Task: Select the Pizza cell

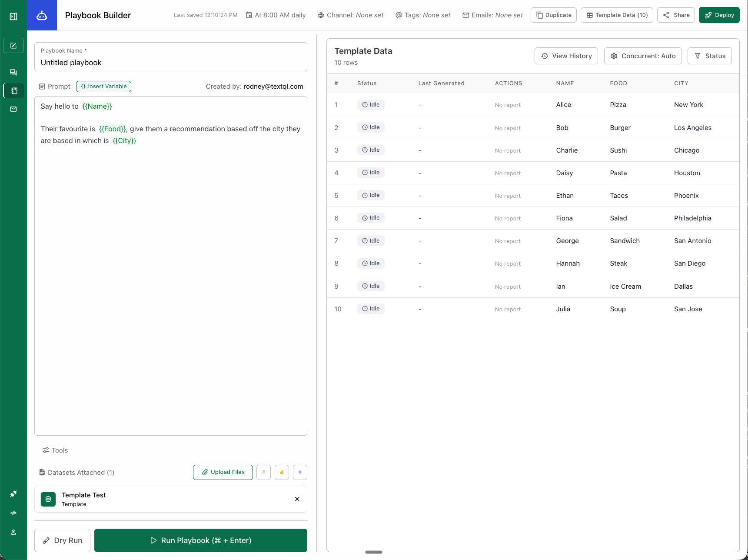Action: point(618,105)
